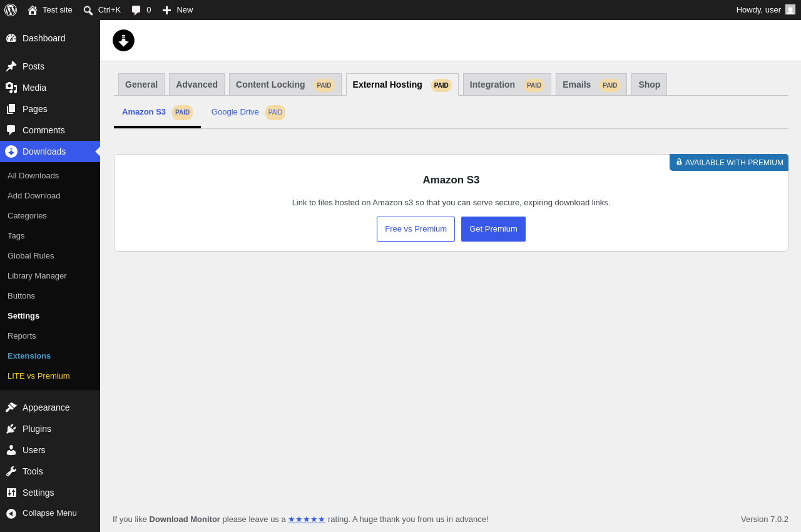Click the Appearance brush icon
801x532 pixels.
click(x=11, y=407)
